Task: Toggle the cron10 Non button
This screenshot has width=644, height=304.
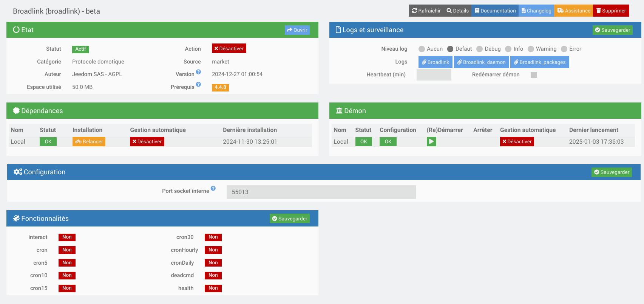Action: [67, 275]
